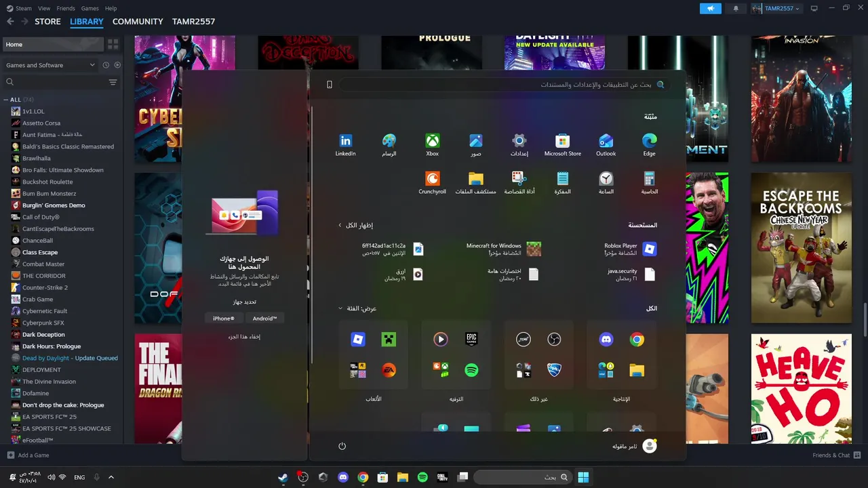
Task: Click the إظهار الكل show all link
Action: [x=356, y=225]
